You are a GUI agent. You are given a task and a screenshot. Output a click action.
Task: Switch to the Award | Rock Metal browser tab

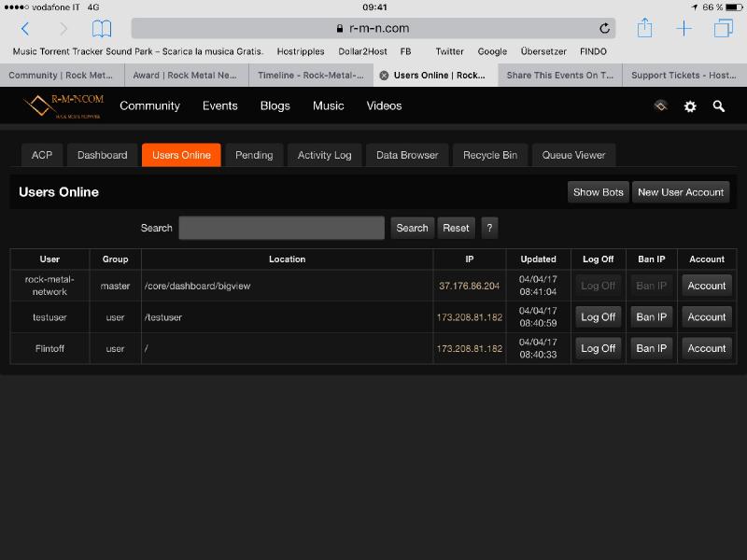tap(186, 76)
